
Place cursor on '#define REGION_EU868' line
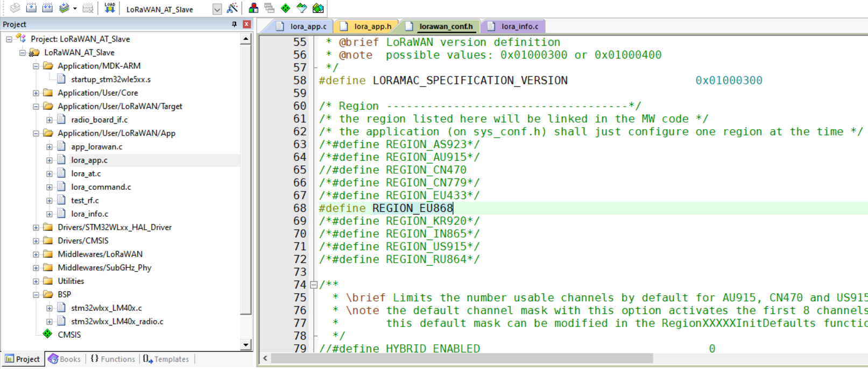(386, 208)
